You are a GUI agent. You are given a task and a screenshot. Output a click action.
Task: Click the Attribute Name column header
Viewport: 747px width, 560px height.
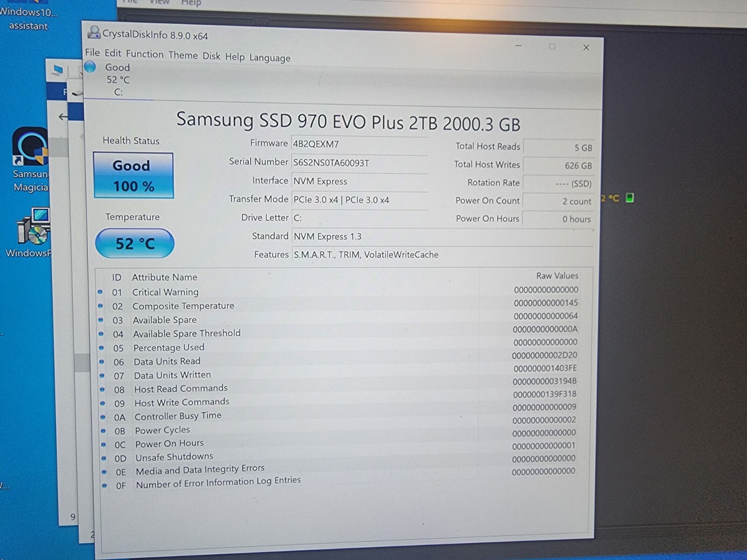click(x=164, y=277)
